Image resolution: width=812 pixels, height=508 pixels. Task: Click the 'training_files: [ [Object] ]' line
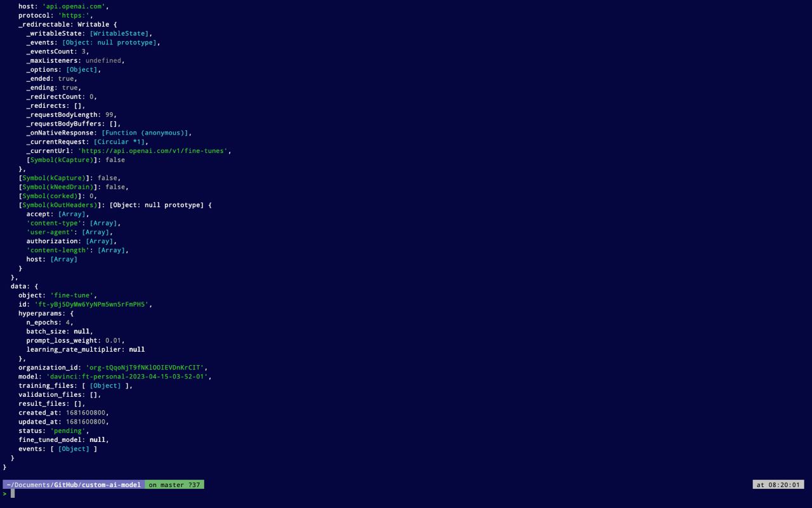pyautogui.click(x=75, y=385)
